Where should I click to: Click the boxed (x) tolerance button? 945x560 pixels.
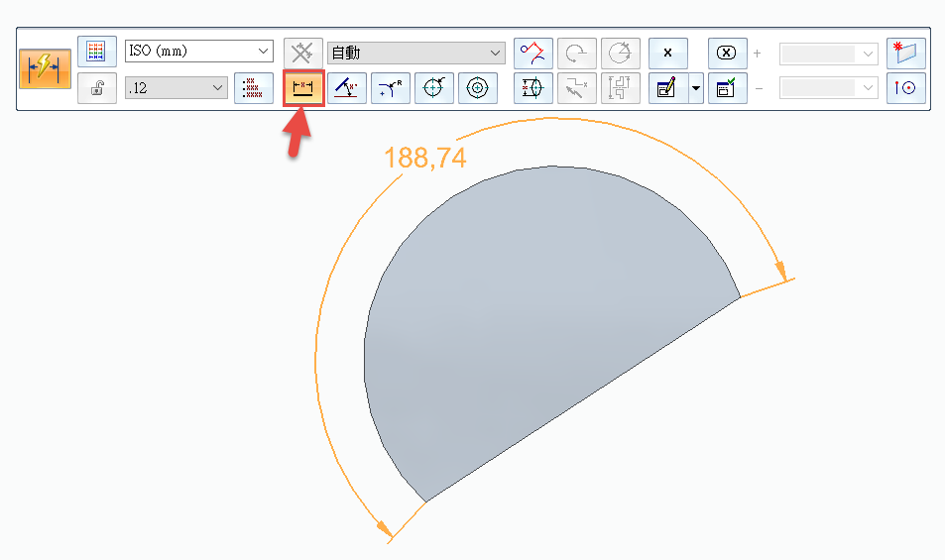[727, 53]
